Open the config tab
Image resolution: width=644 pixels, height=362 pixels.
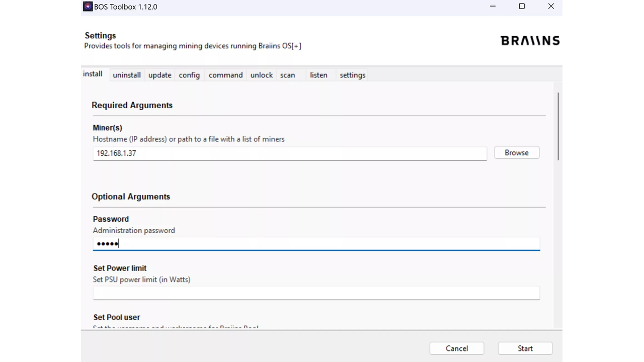click(x=189, y=75)
